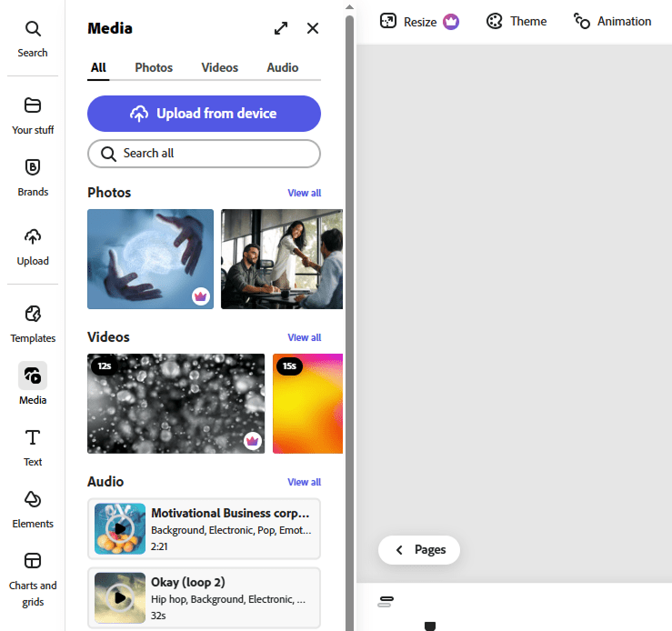The height and width of the screenshot is (631, 672).
Task: View all Photos
Action: coord(305,193)
